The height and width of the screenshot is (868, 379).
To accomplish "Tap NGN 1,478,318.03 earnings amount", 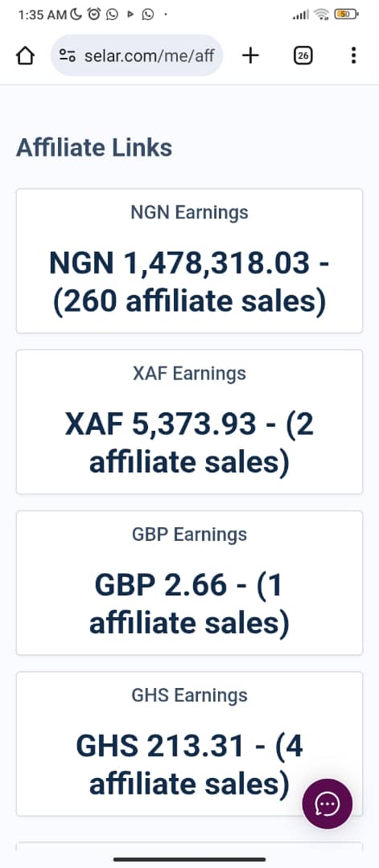I will [x=179, y=263].
